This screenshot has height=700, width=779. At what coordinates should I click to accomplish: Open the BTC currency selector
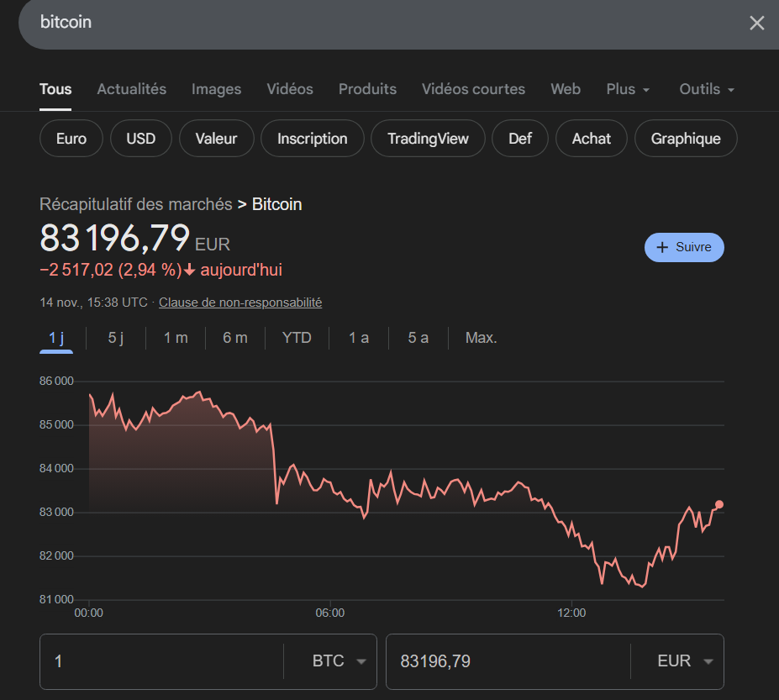[x=339, y=661]
